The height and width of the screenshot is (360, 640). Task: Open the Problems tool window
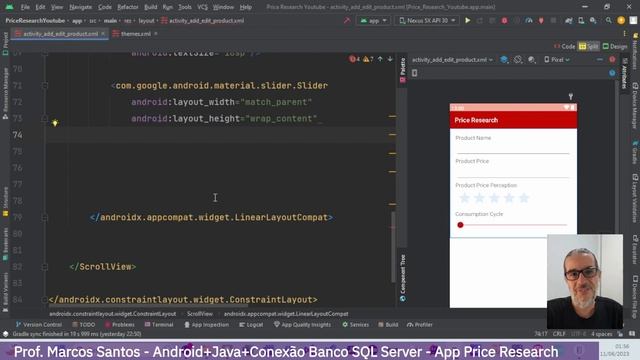120,325
